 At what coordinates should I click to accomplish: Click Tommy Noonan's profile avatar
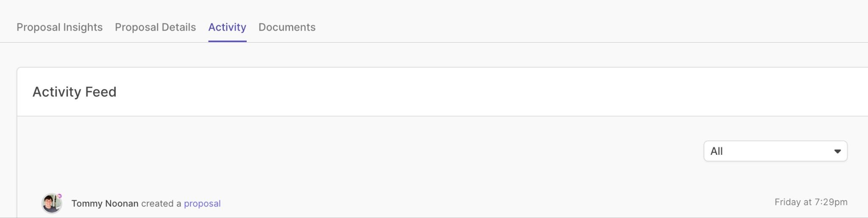click(51, 204)
